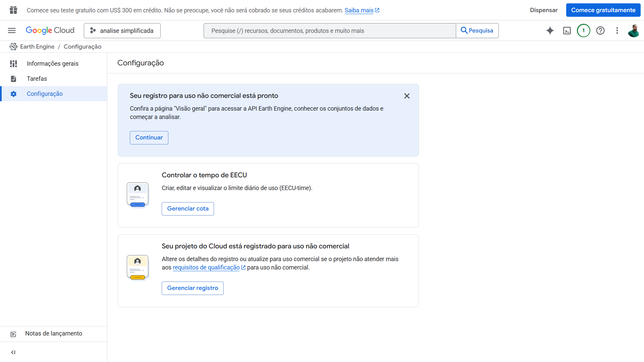Collapse the left navigation panel
The height and width of the screenshot is (362, 644).
pos(13,352)
